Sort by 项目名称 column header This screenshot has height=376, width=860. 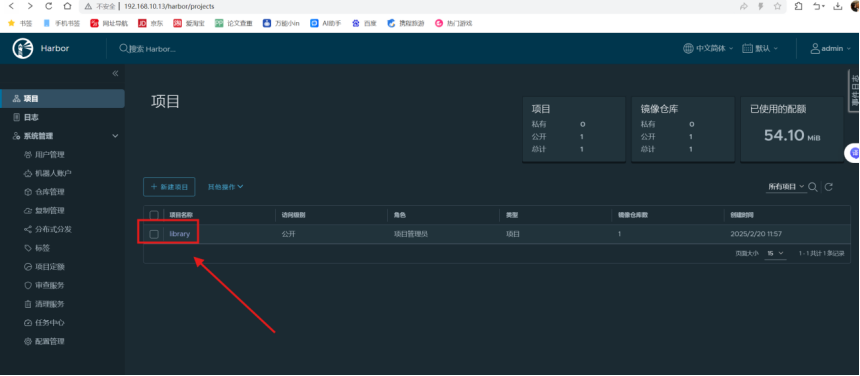pyautogui.click(x=181, y=215)
